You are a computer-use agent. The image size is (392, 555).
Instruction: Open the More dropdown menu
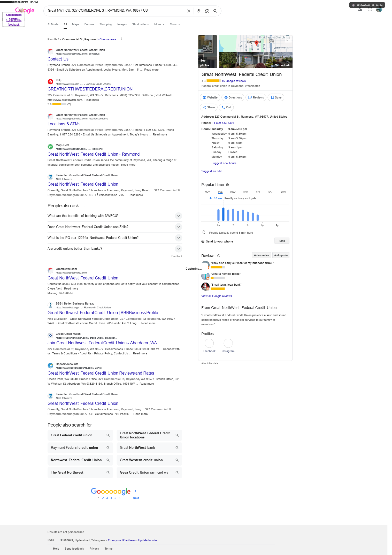click(159, 25)
